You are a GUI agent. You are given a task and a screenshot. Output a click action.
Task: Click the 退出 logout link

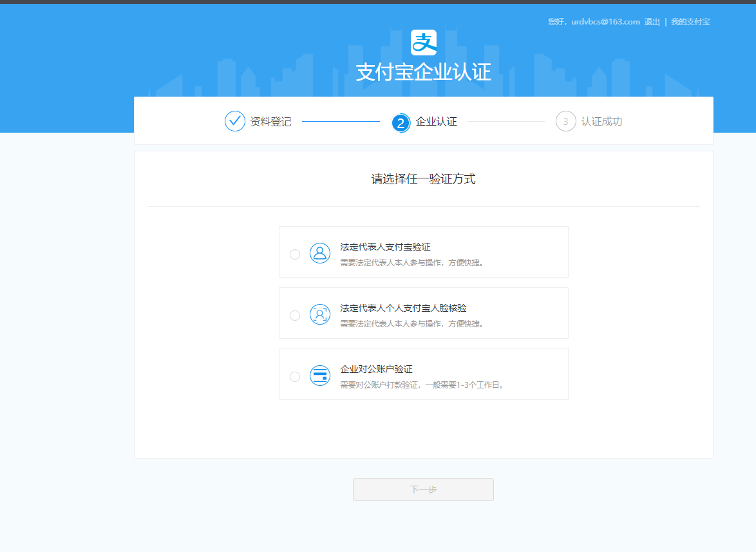(x=652, y=22)
